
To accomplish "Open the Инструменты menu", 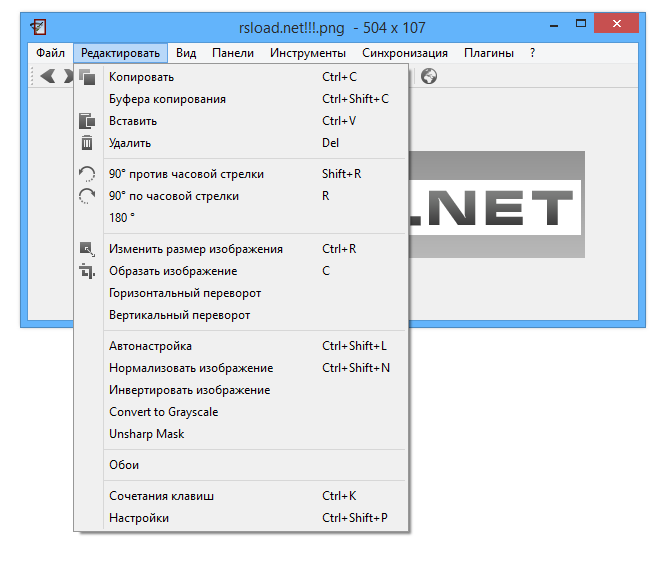I will (x=308, y=53).
